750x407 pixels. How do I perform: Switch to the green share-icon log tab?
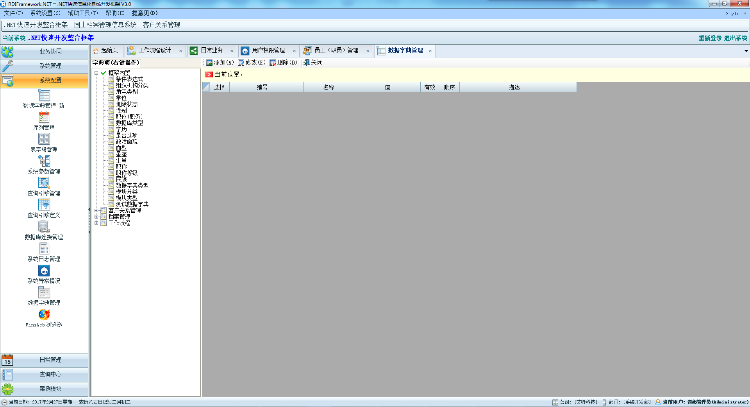point(210,51)
